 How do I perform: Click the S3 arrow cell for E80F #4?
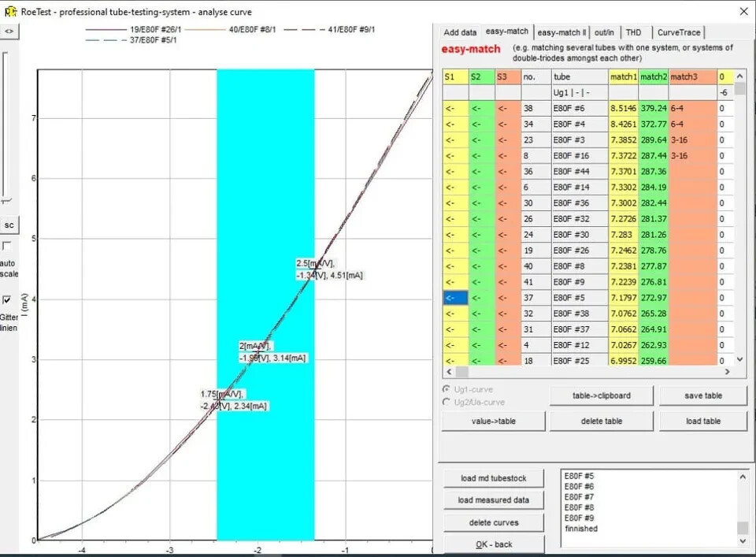point(508,124)
